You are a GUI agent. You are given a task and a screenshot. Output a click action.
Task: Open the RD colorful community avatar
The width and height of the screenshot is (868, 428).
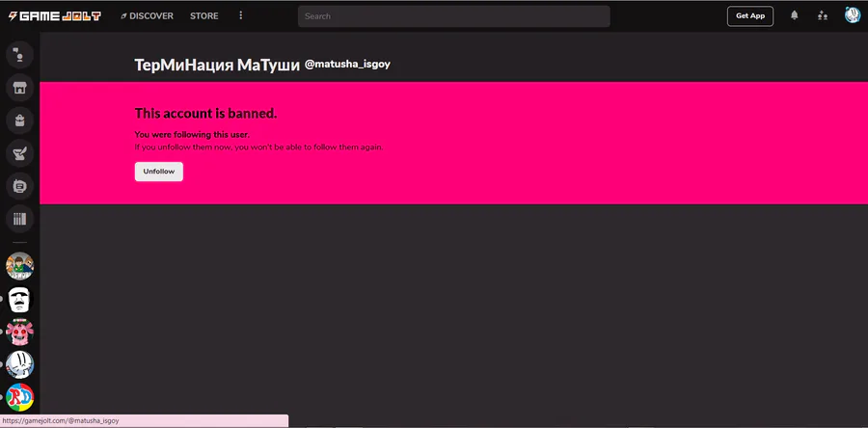(x=20, y=397)
